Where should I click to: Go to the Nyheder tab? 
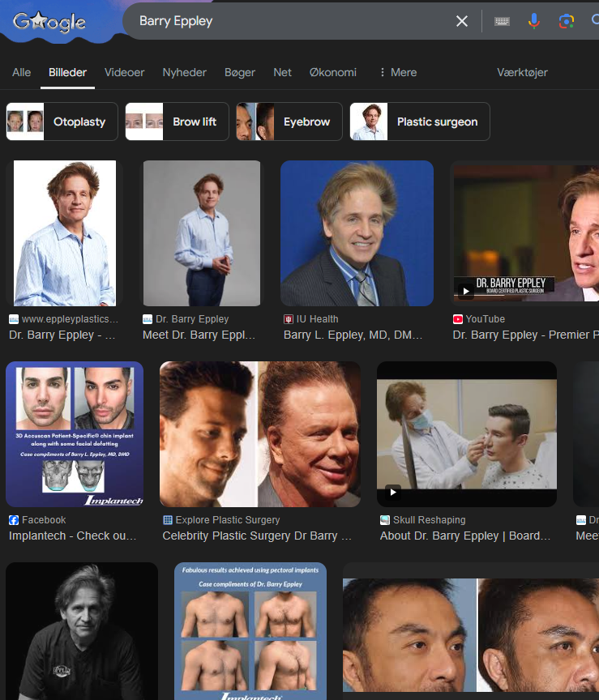(x=185, y=72)
